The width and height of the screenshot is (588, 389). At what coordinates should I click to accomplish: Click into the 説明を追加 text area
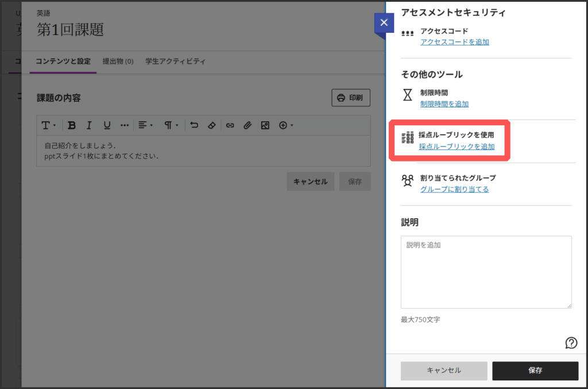point(486,272)
